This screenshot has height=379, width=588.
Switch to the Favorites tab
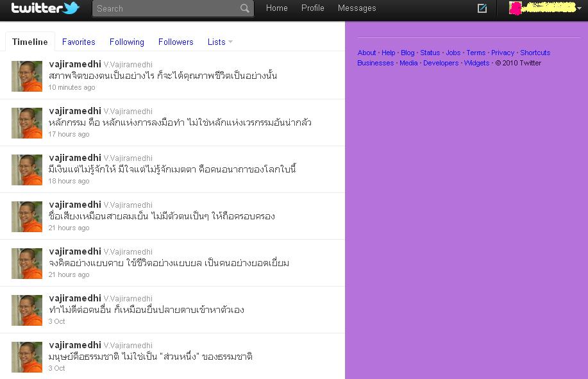pyautogui.click(x=79, y=42)
